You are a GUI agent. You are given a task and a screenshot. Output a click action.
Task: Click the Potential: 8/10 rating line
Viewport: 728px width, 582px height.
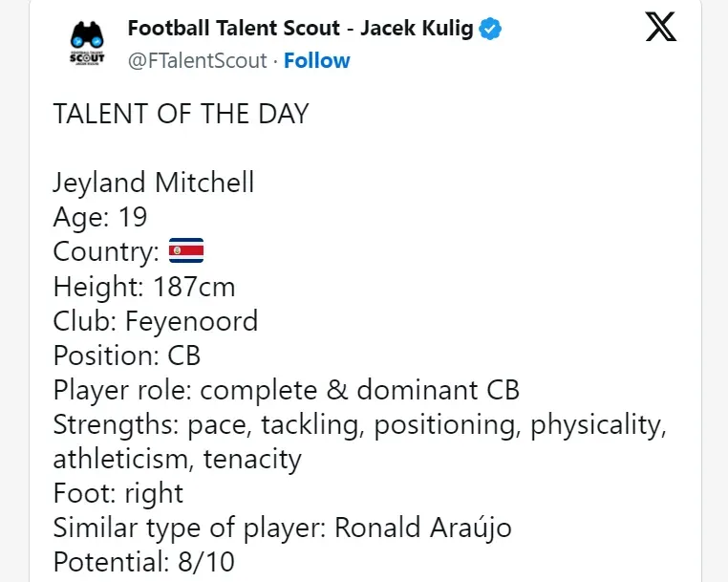tap(143, 562)
